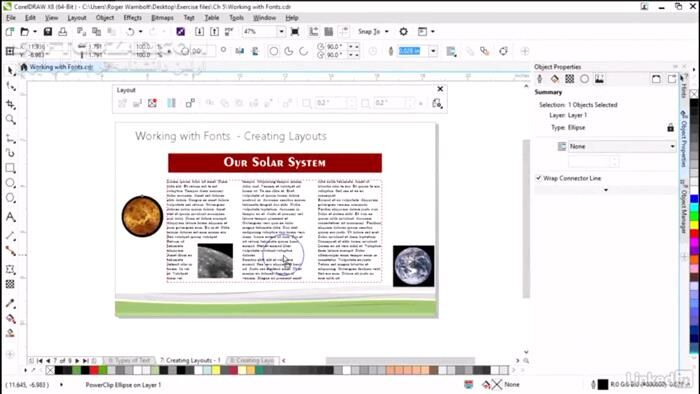Open the Transparency checkerboard tab in Object Properties
This screenshot has height=394, width=700.
(570, 79)
